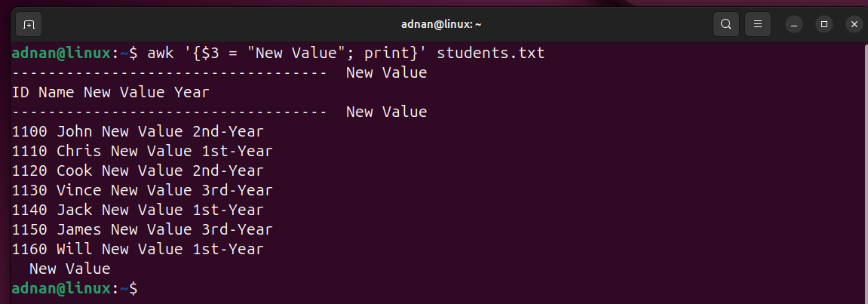This screenshot has width=868, height=304.
Task: Click the first dashed separator line
Action: point(219,73)
